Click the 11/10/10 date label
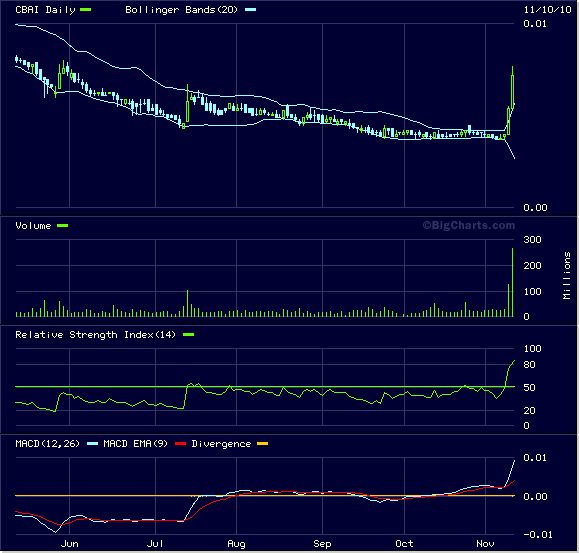Viewport: 579px width, 553px height. click(547, 10)
